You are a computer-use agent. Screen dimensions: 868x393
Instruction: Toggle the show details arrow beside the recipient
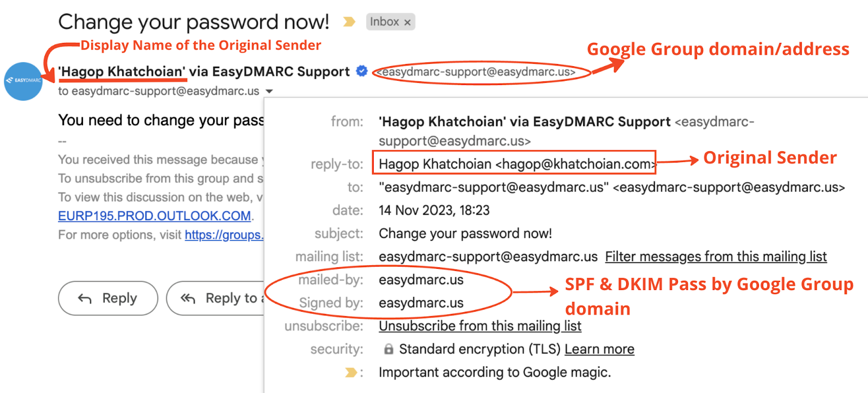coord(269,91)
